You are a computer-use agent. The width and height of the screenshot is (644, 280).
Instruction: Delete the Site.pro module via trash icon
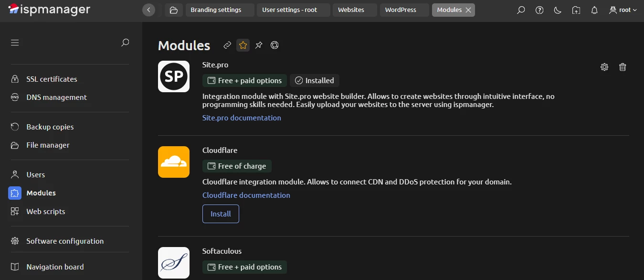[623, 67]
